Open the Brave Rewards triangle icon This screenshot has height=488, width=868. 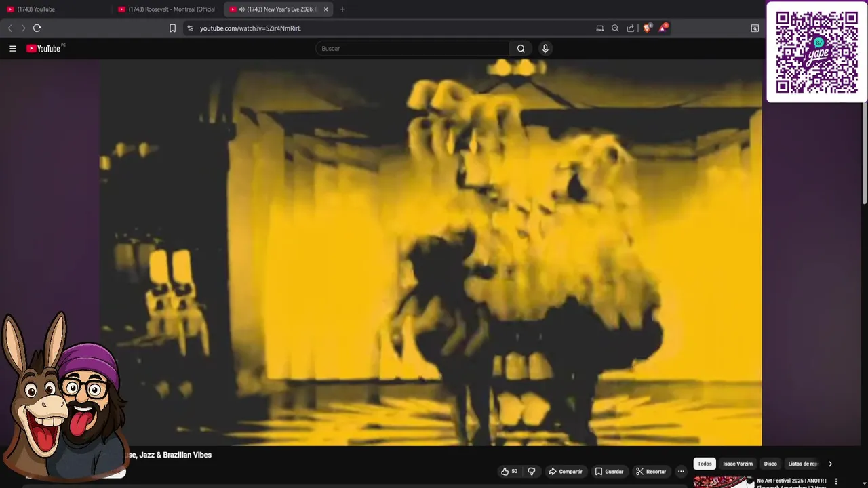click(663, 28)
